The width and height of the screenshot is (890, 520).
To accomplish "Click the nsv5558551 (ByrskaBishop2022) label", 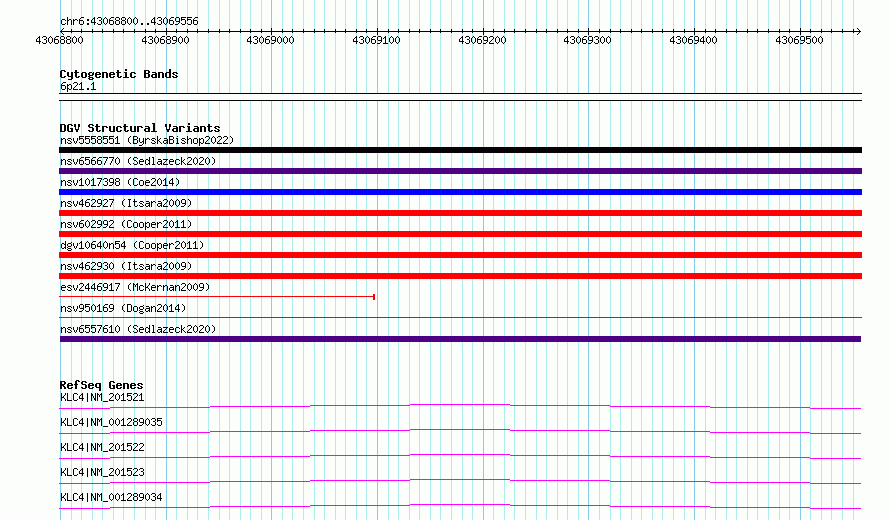I will (147, 140).
